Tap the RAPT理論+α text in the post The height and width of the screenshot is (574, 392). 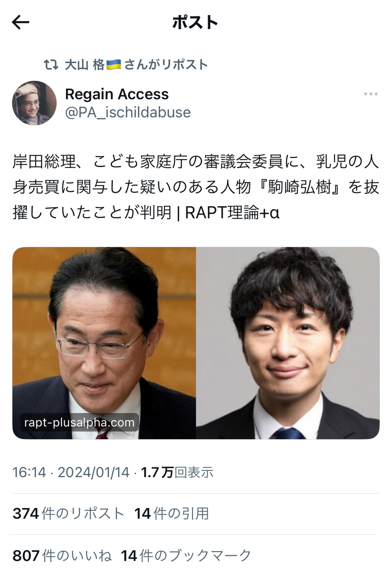(232, 212)
